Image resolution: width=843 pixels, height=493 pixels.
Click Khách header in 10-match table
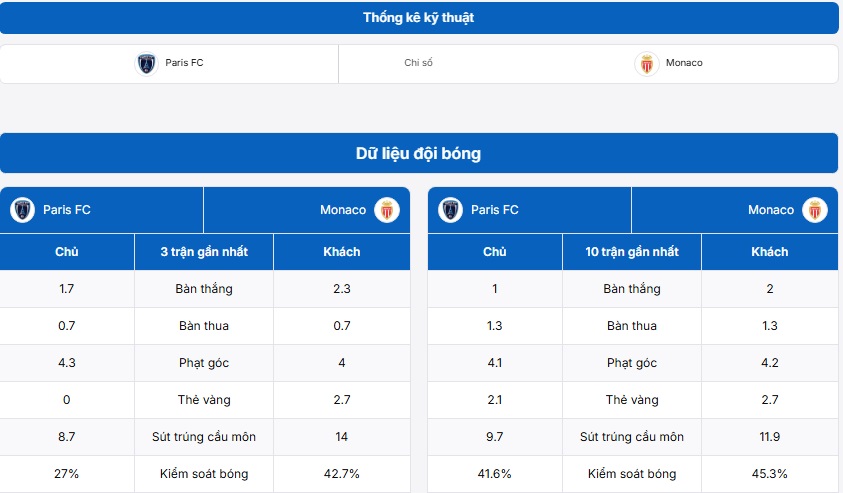click(769, 252)
